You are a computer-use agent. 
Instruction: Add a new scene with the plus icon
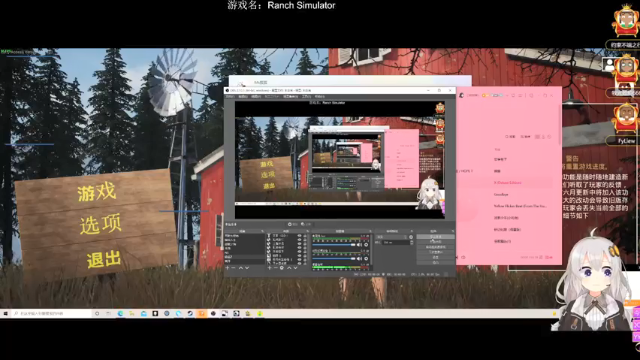pyautogui.click(x=227, y=268)
